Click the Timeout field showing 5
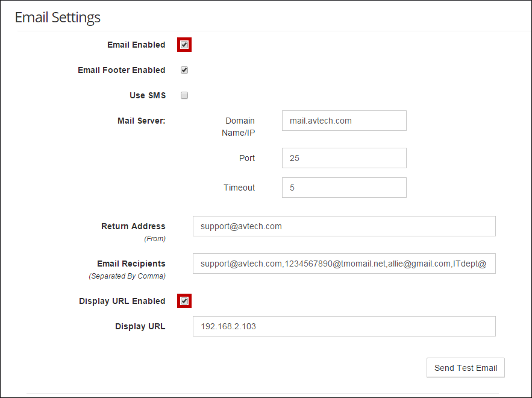 coord(344,188)
